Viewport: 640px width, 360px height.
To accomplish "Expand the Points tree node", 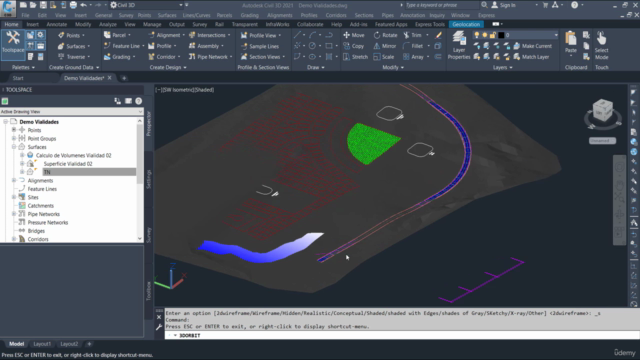I will click(14, 130).
